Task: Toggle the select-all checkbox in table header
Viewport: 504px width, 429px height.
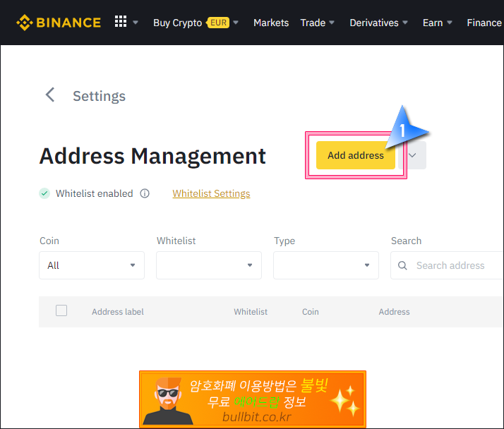Action: click(61, 310)
